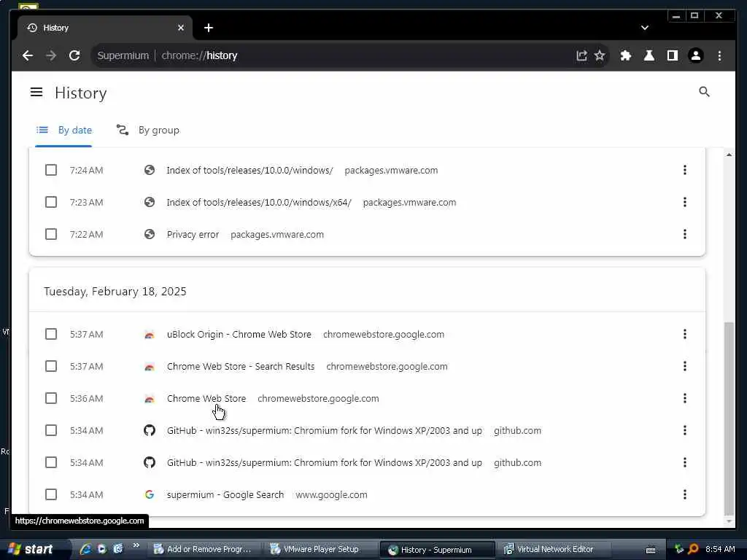This screenshot has height=560, width=747.
Task: Click the Google favicon on supermium search entry
Action: (x=150, y=495)
